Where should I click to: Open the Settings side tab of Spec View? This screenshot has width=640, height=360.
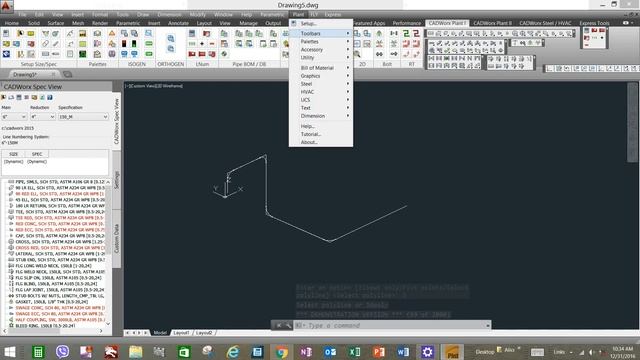[117, 180]
